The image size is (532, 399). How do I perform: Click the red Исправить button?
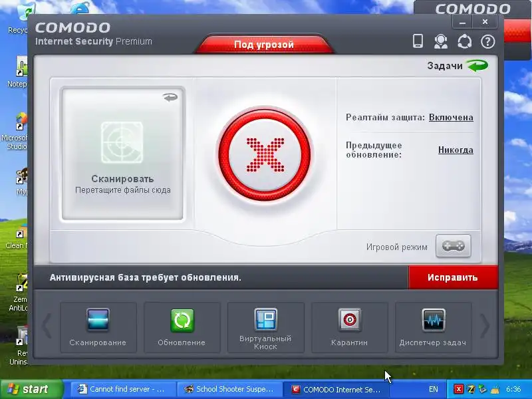tap(453, 277)
